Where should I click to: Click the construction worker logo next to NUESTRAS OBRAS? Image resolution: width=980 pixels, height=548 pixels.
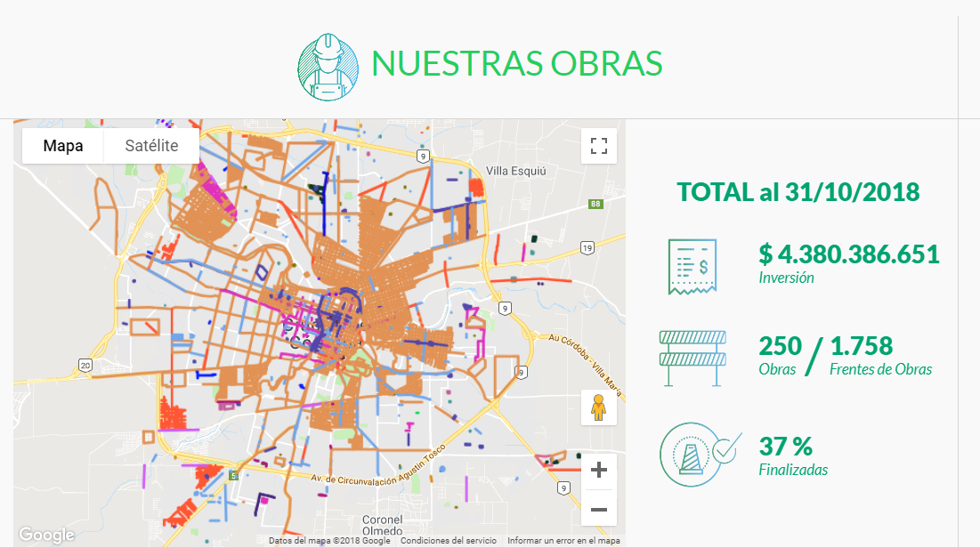click(328, 63)
